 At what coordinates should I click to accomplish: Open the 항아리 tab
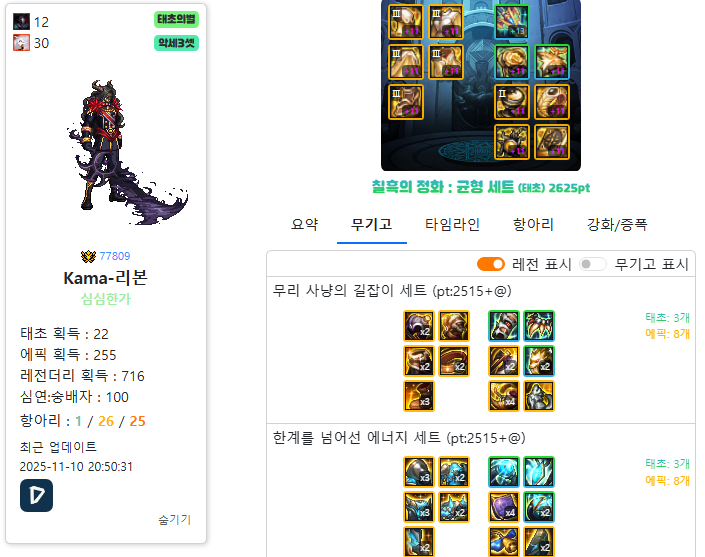click(533, 224)
